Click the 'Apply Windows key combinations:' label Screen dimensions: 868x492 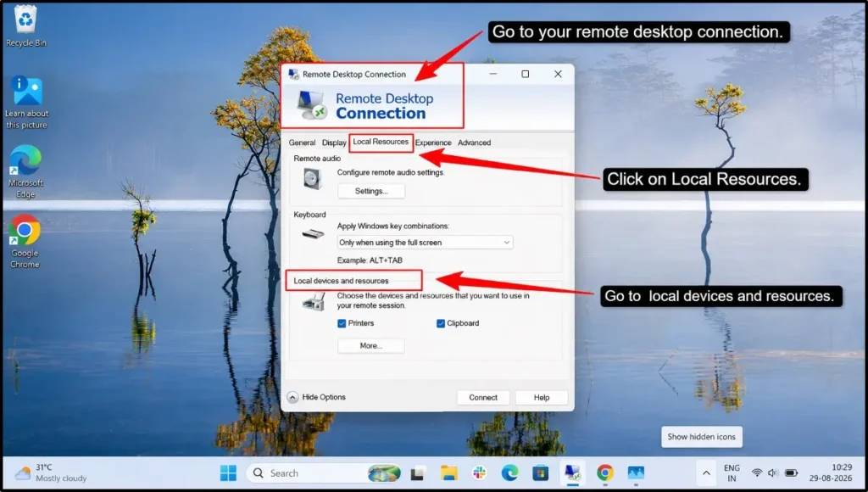(x=393, y=226)
